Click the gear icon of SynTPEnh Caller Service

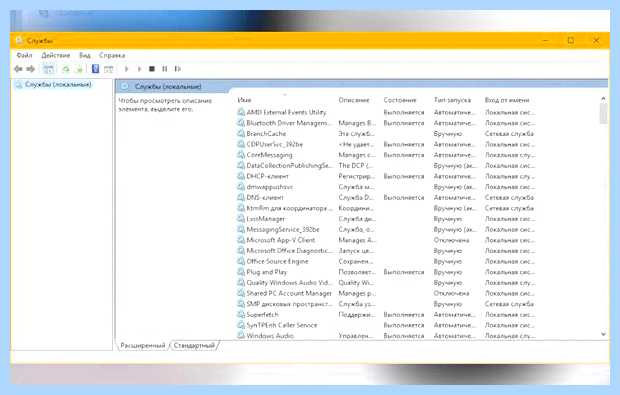(241, 325)
